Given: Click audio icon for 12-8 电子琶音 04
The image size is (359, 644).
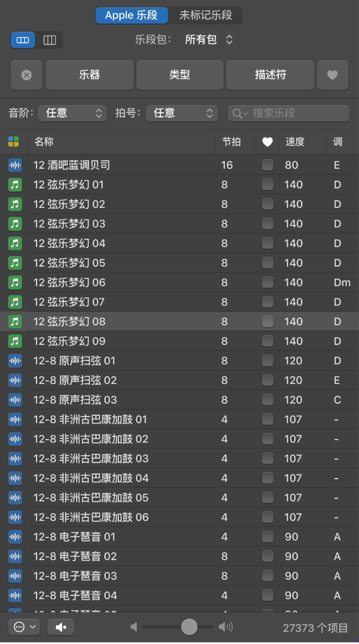Looking at the screenshot, I should tap(15, 595).
